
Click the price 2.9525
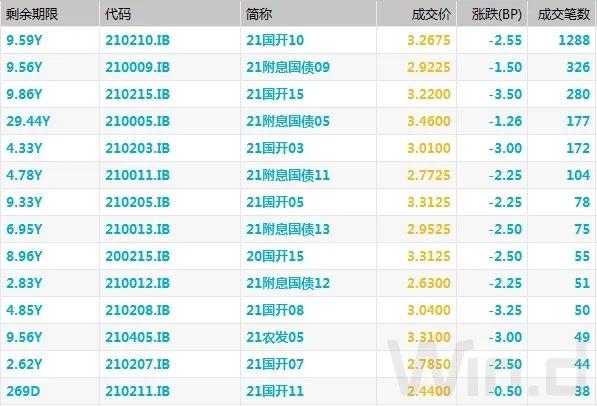429,230
